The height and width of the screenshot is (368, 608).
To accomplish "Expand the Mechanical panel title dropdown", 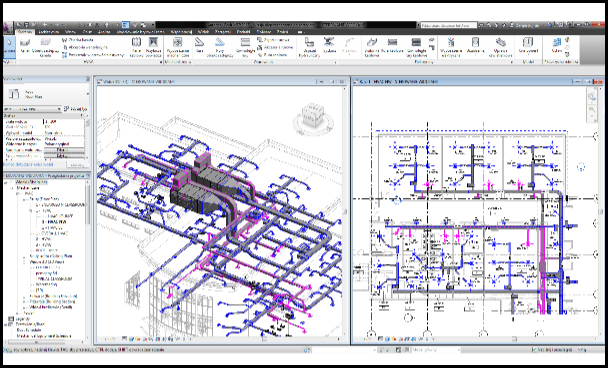I will [177, 62].
